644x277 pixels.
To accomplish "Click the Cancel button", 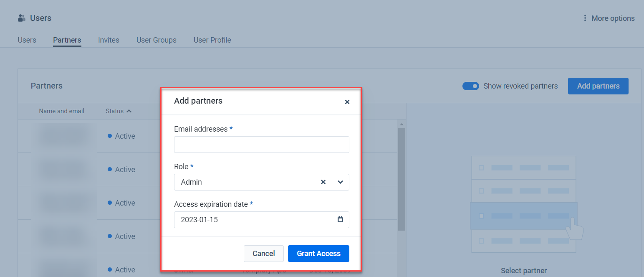I will (x=264, y=254).
